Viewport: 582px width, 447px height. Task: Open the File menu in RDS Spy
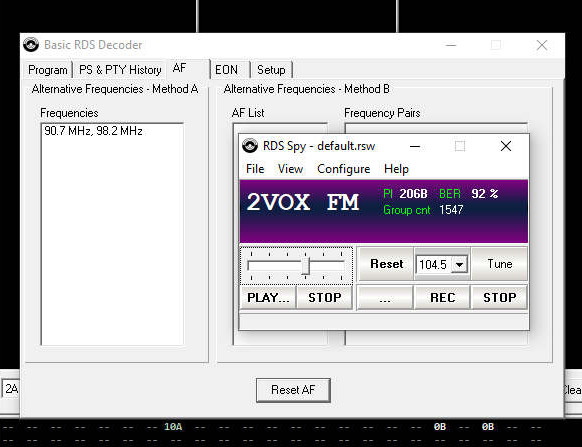click(255, 169)
